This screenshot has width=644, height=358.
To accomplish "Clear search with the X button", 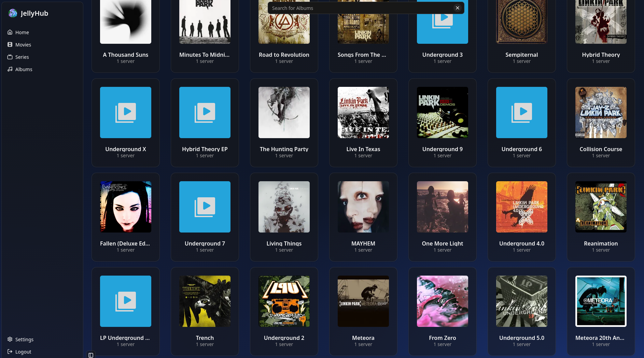I will [x=457, y=8].
